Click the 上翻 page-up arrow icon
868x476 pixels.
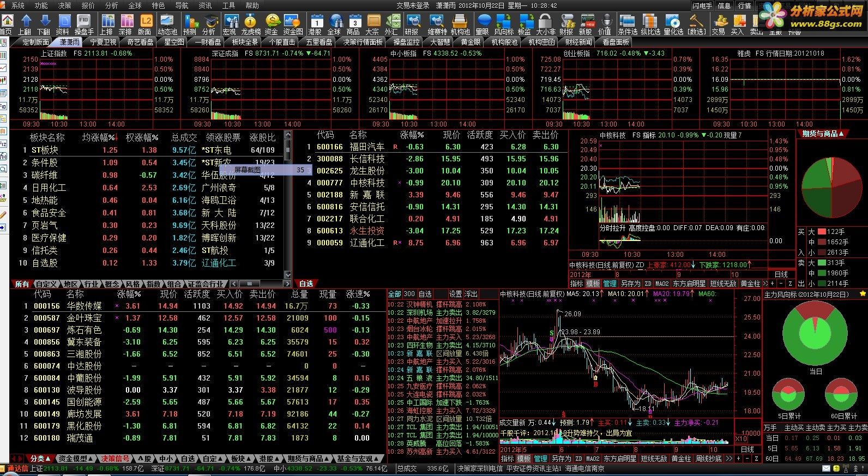click(x=26, y=25)
